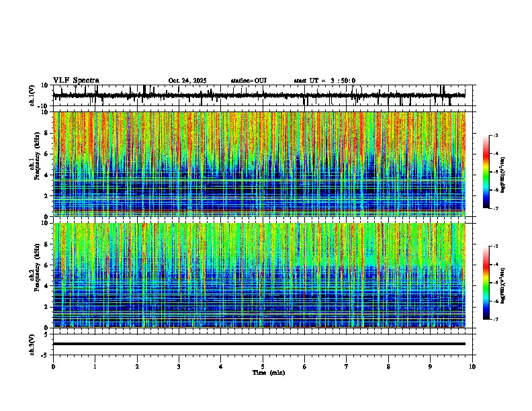
Task: Click the log(PSD) label of upper color bar
Action: click(503, 175)
